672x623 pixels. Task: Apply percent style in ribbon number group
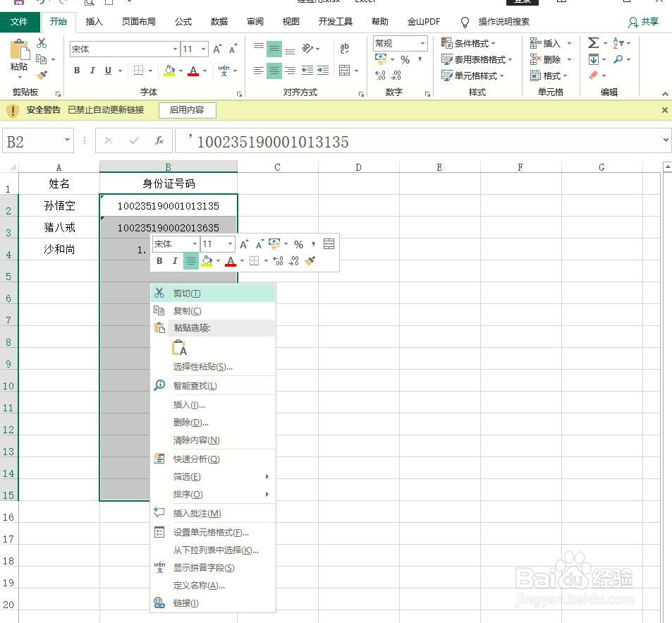tap(405, 59)
